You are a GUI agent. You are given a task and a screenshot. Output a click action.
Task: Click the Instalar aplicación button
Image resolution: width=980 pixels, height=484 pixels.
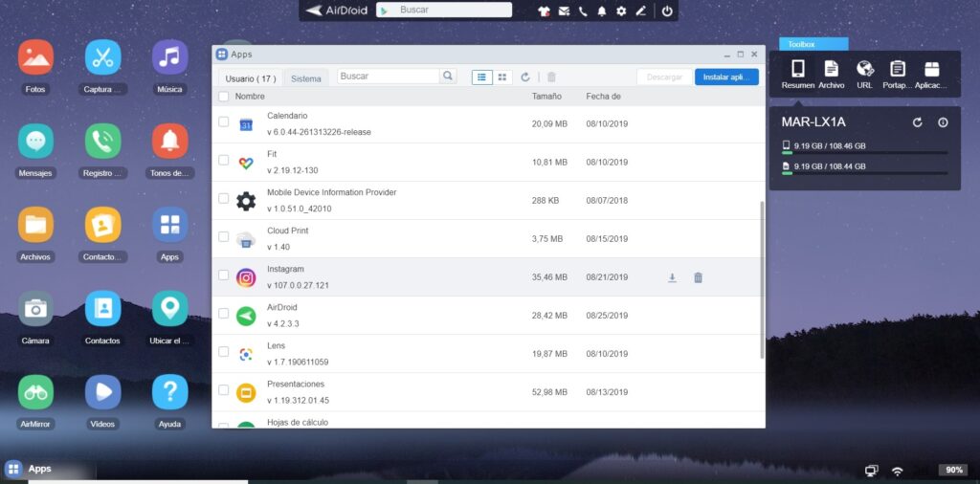726,77
